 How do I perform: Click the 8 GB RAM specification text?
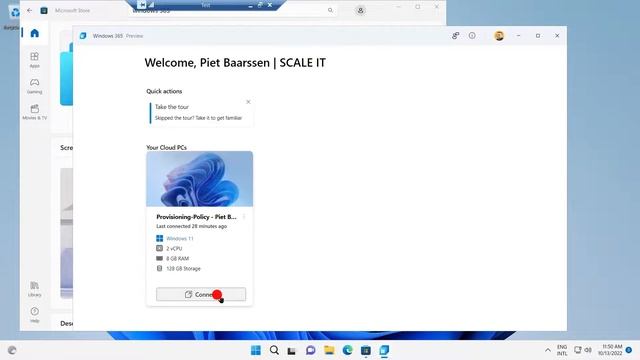(178, 258)
